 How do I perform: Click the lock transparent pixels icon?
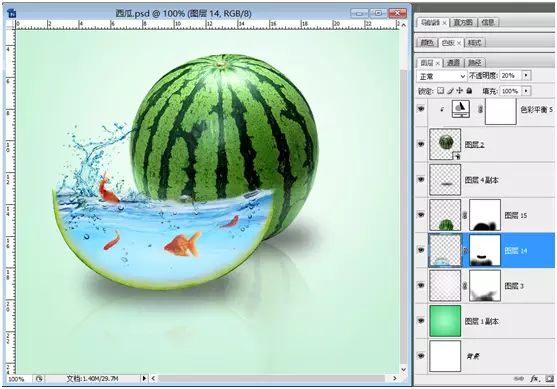point(441,91)
